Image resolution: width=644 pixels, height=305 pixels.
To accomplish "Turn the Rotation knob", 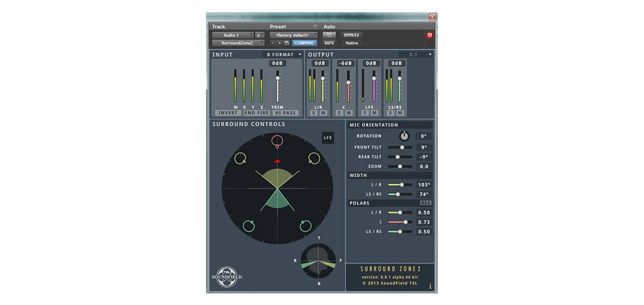I will click(x=404, y=136).
